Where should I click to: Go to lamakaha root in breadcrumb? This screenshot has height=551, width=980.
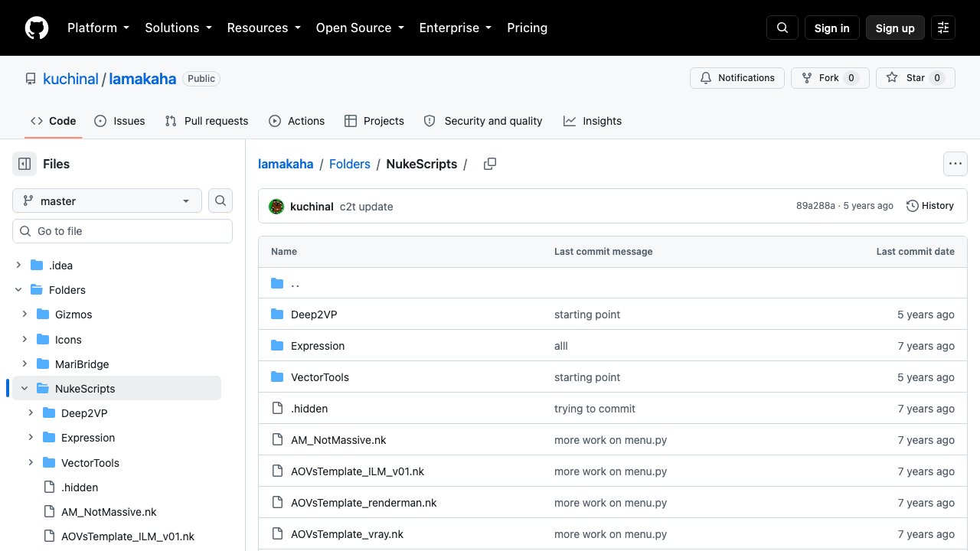(x=286, y=164)
